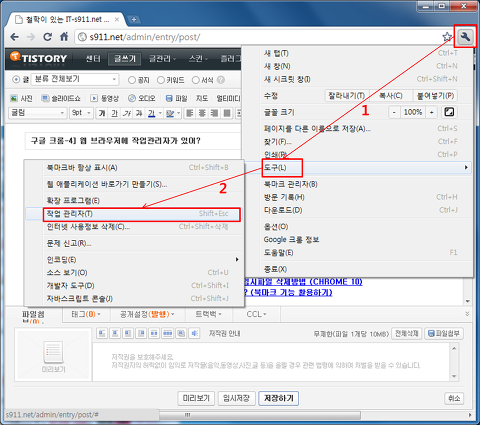Screen dimensions: 480x425
Task: Insert a slideshow with 슬라이드쇼
Action: (61, 98)
